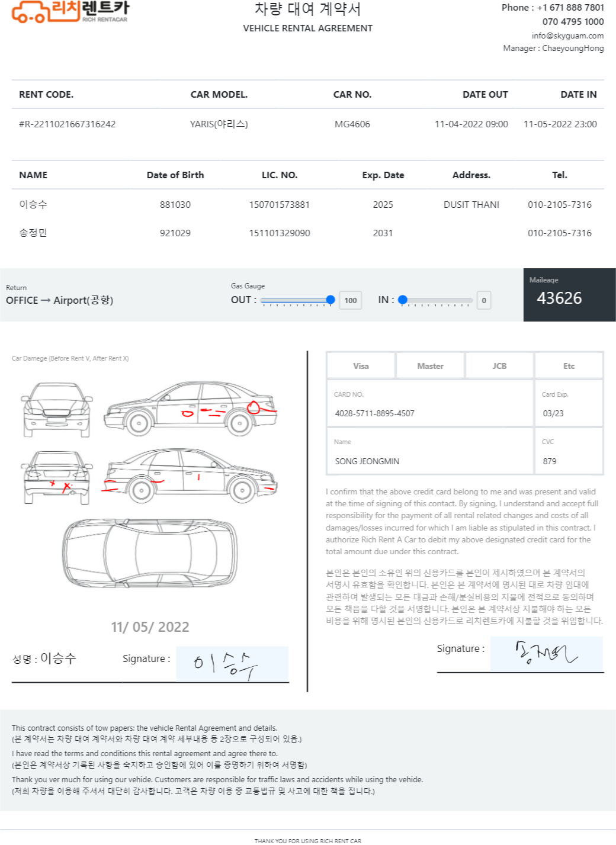Image resolution: width=616 pixels, height=845 pixels.
Task: Click the CVC field
Action: (x=569, y=451)
